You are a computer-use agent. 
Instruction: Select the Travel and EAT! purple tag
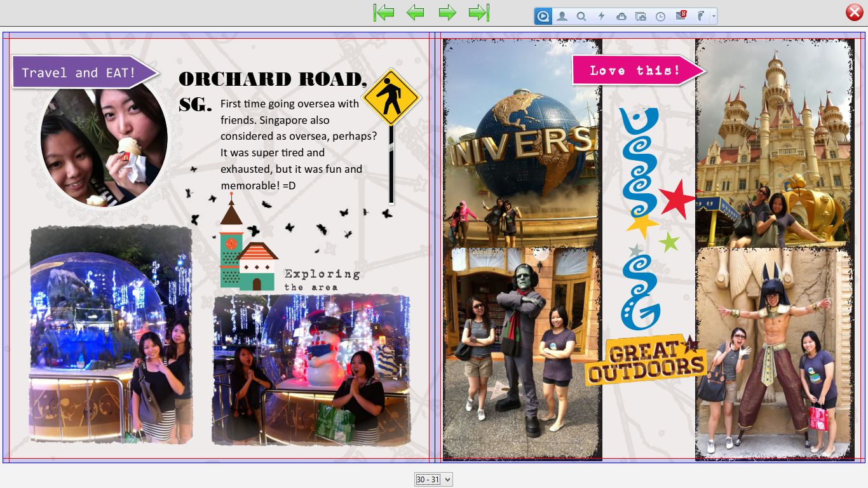click(x=85, y=72)
